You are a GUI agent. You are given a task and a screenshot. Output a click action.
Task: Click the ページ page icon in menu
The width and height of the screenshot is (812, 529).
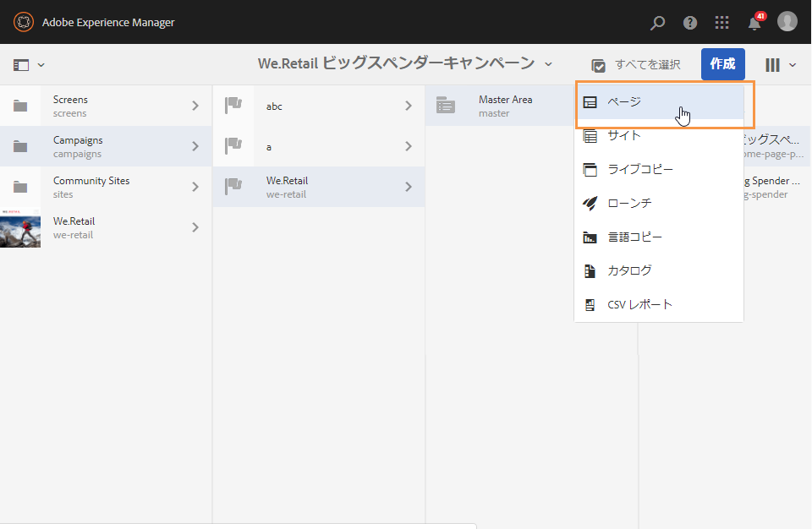(x=590, y=102)
